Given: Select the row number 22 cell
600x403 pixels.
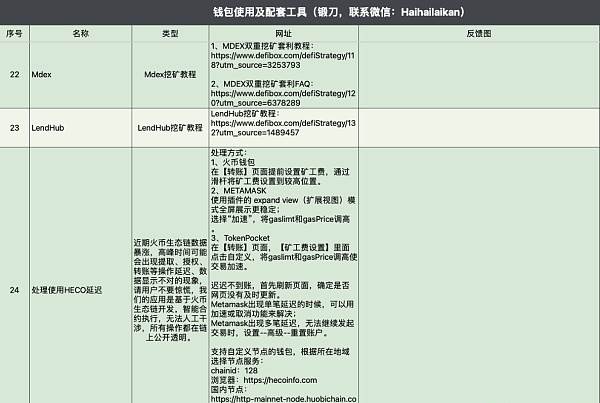Looking at the screenshot, I should 14,75.
